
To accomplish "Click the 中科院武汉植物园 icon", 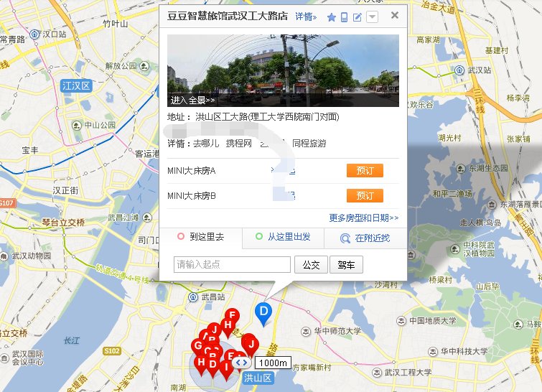I will point(455,248).
